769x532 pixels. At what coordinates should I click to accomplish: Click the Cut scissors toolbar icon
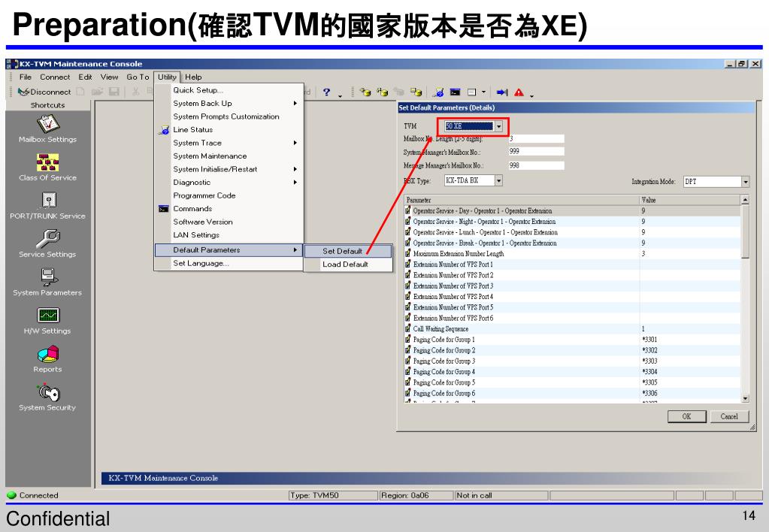coord(136,92)
